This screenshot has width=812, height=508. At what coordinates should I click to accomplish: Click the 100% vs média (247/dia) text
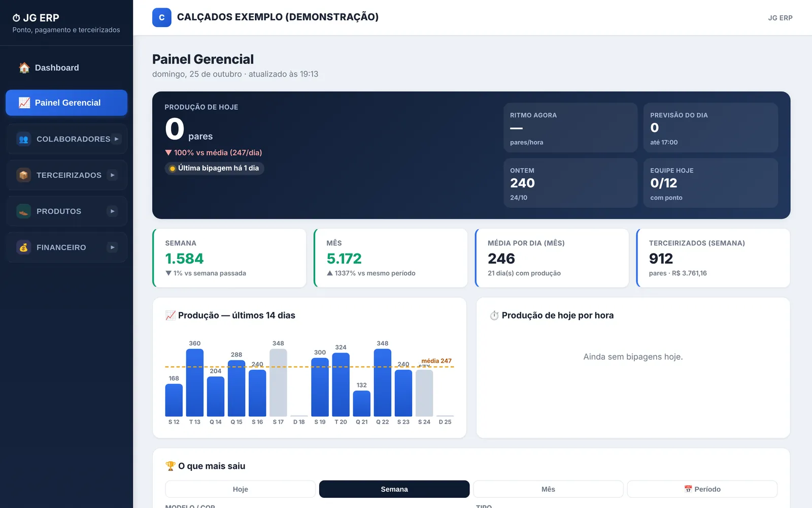click(x=214, y=152)
